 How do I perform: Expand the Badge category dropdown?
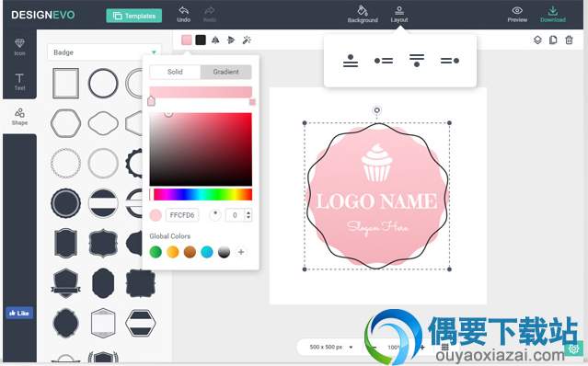(x=104, y=52)
